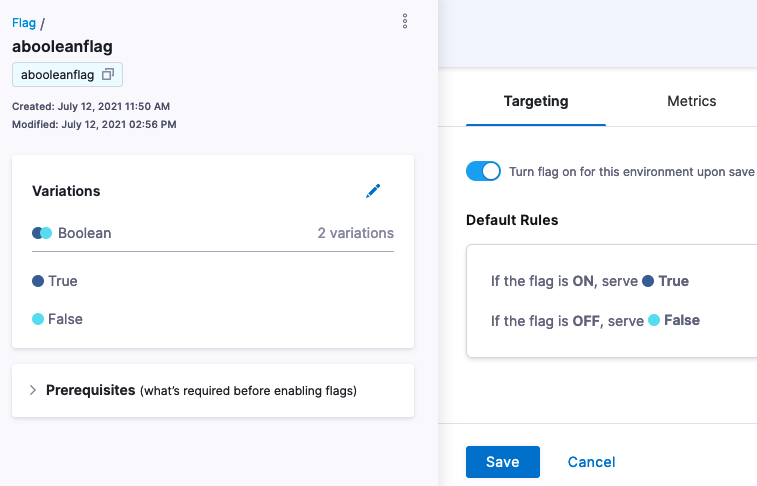Cancel the pending changes
This screenshot has width=757, height=486.
click(x=591, y=462)
